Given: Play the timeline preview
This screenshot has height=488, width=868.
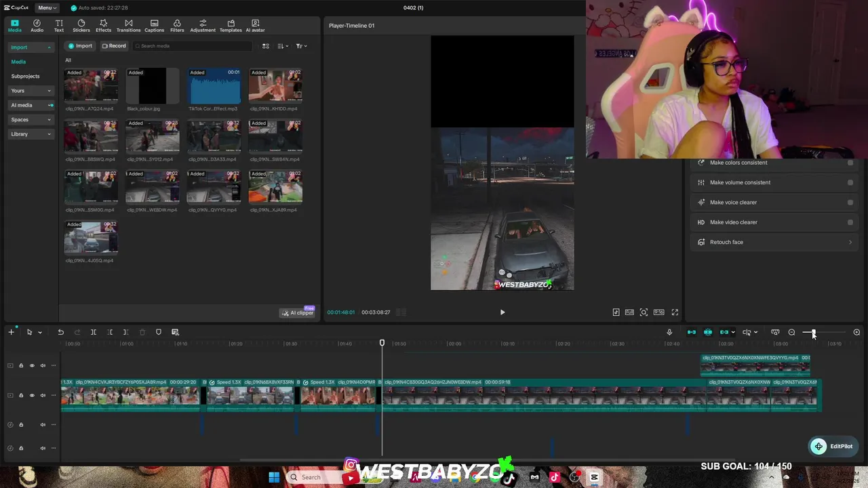Looking at the screenshot, I should [x=502, y=312].
